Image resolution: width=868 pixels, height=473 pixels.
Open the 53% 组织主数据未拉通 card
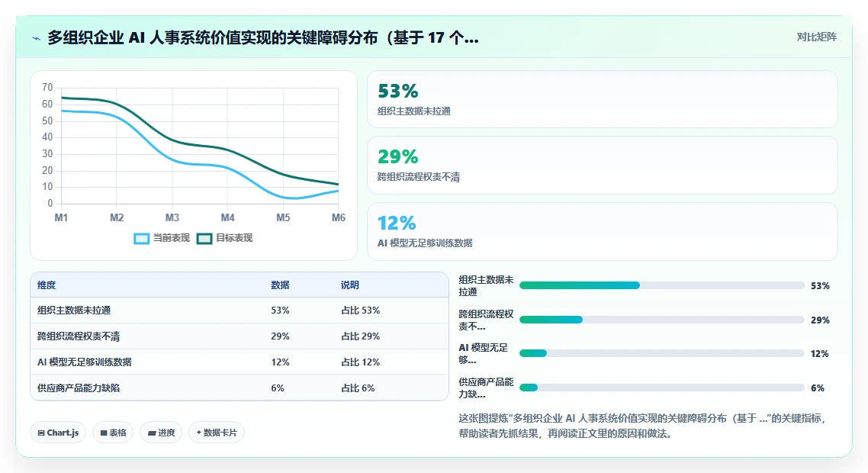[603, 99]
